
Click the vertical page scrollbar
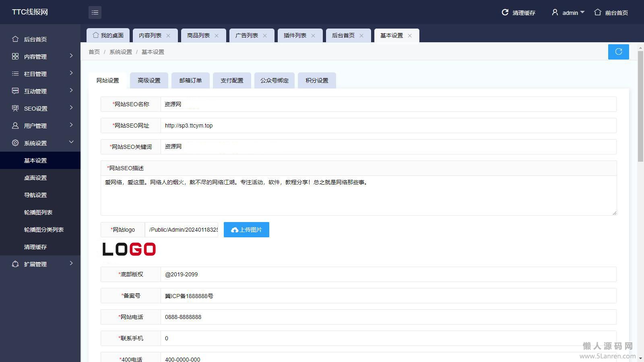click(x=640, y=107)
